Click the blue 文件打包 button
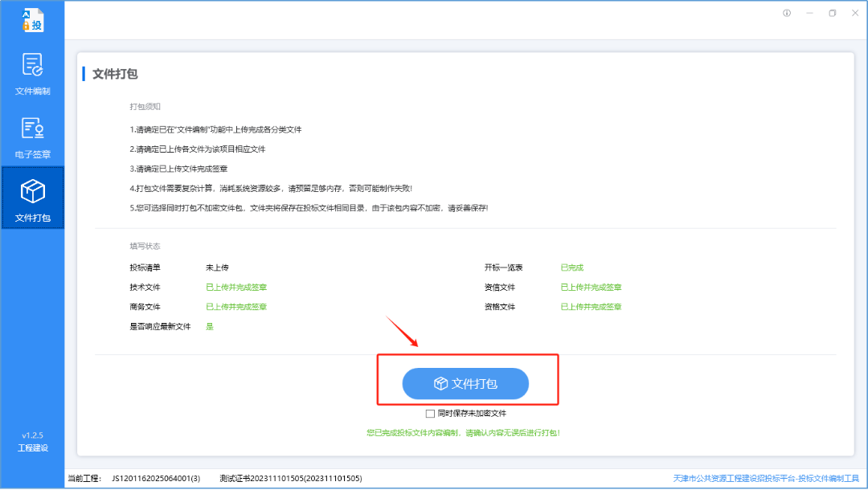 (465, 384)
